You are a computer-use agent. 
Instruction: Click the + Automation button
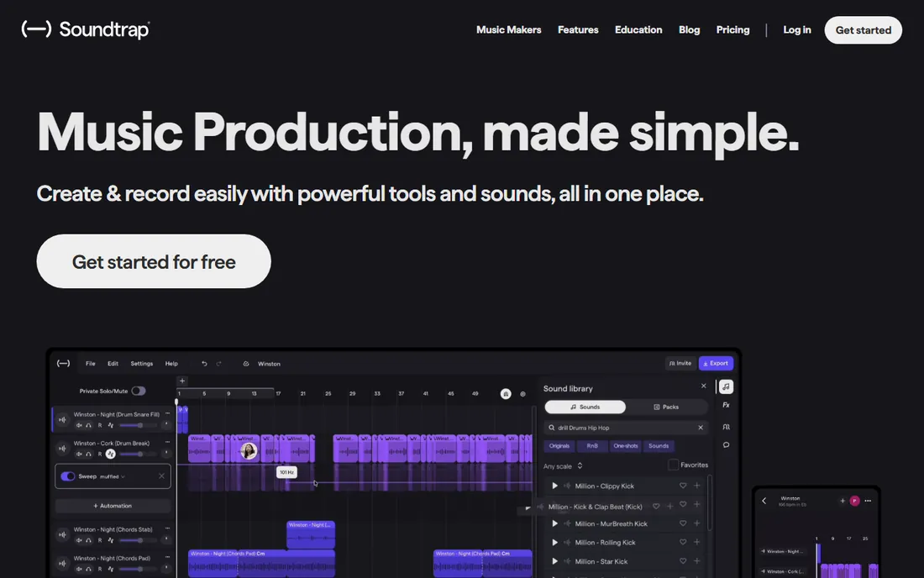[113, 506]
